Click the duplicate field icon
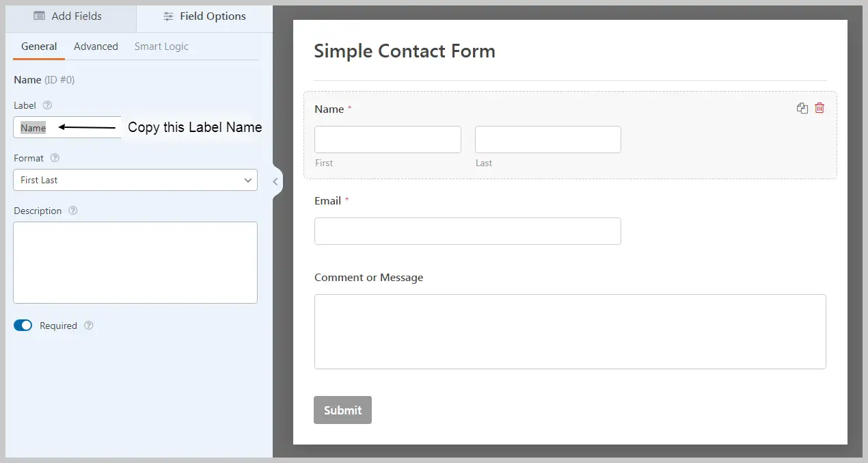This screenshot has height=463, width=868. 802,108
